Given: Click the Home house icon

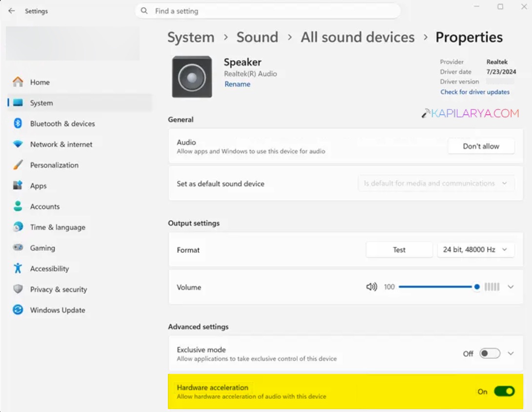Looking at the screenshot, I should (18, 82).
